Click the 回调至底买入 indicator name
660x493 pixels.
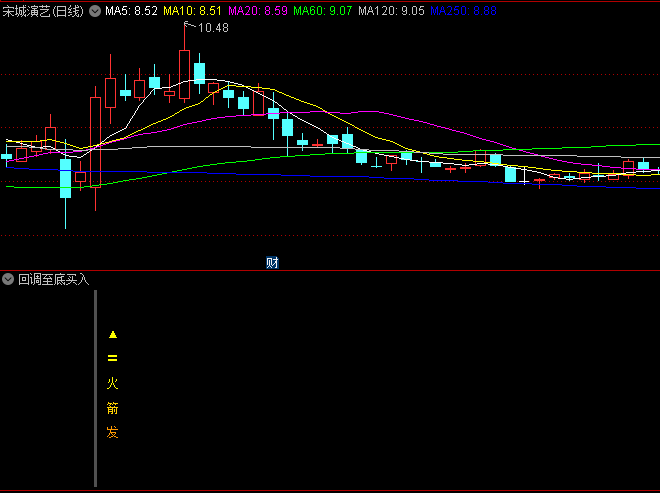coord(54,279)
